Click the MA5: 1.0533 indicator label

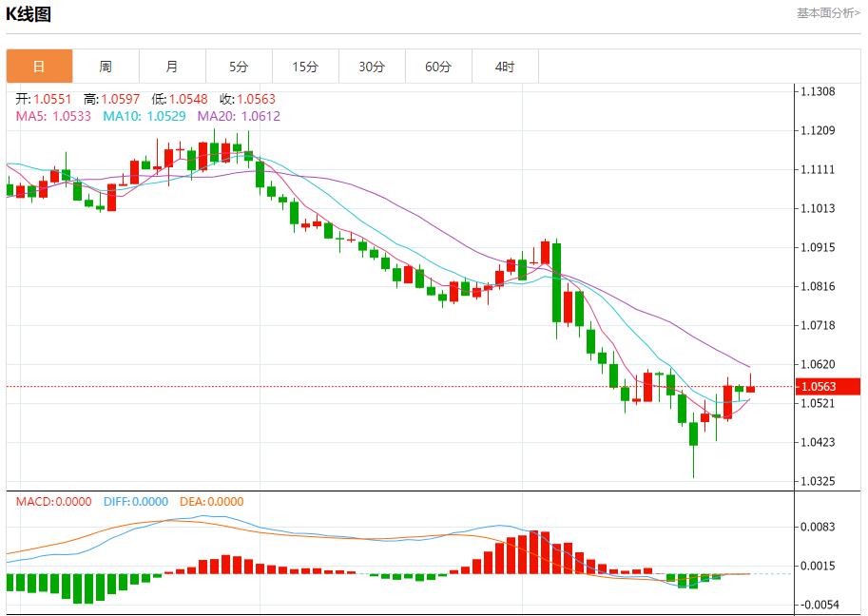pos(54,116)
